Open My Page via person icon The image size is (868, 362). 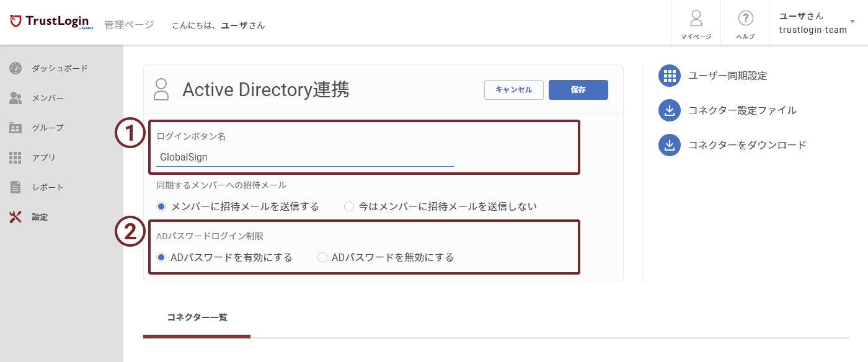[696, 18]
